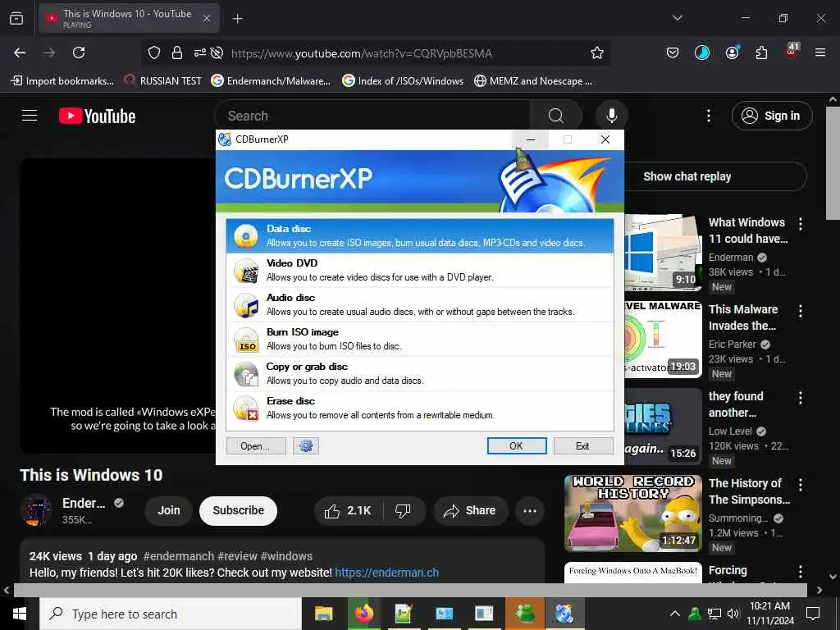Image resolution: width=840 pixels, height=630 pixels.
Task: Open the Extensions puzzle icon
Action: coord(761,52)
